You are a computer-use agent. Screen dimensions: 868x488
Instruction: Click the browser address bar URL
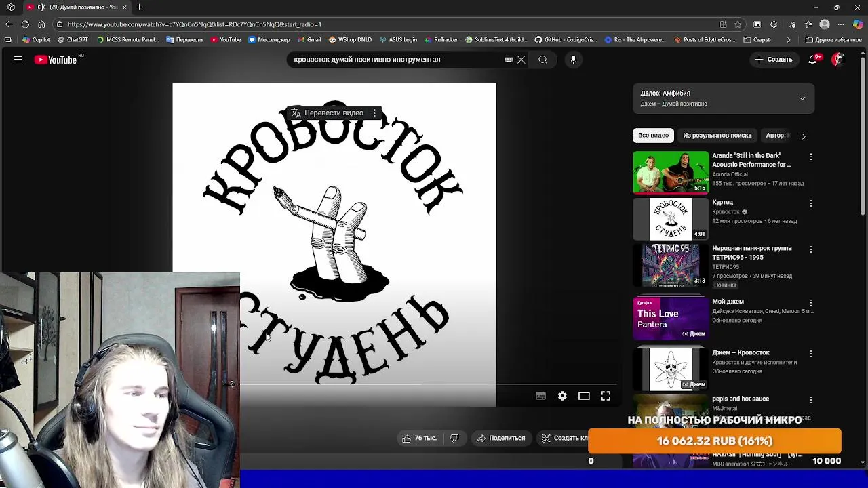coord(194,24)
